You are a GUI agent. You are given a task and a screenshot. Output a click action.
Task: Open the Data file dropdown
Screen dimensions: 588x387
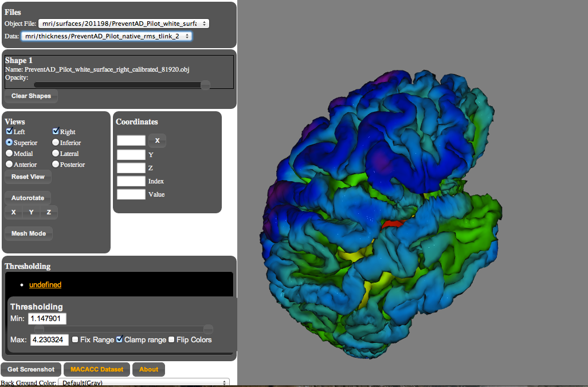(107, 36)
